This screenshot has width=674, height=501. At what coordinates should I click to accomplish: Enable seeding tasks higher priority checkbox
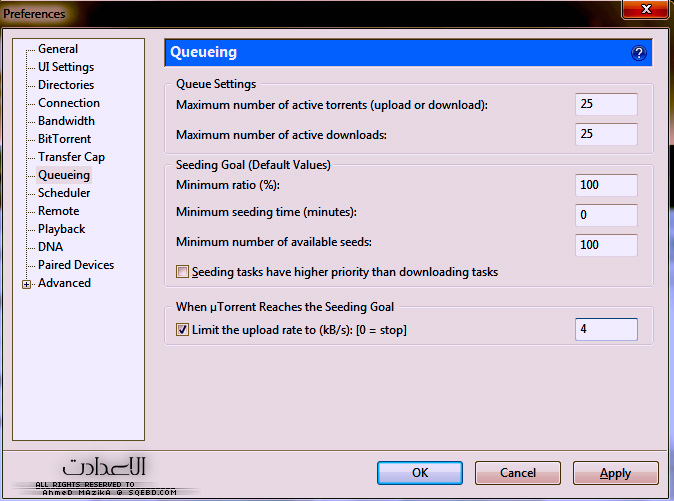click(182, 272)
